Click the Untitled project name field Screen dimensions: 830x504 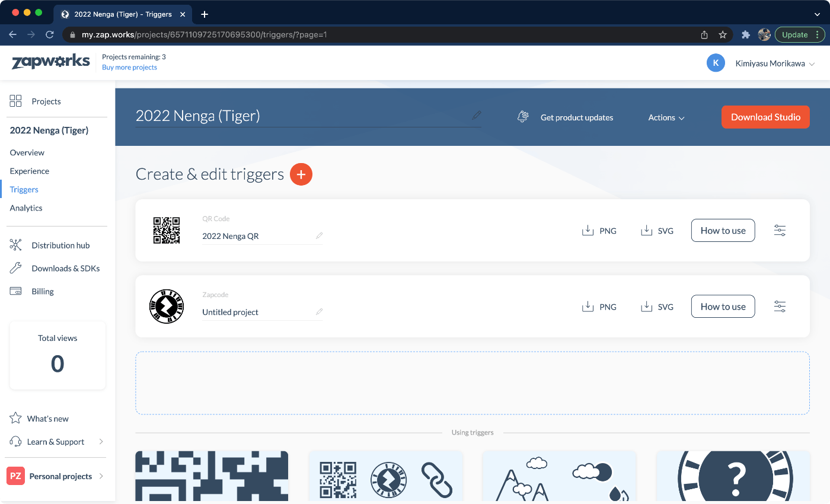262,312
